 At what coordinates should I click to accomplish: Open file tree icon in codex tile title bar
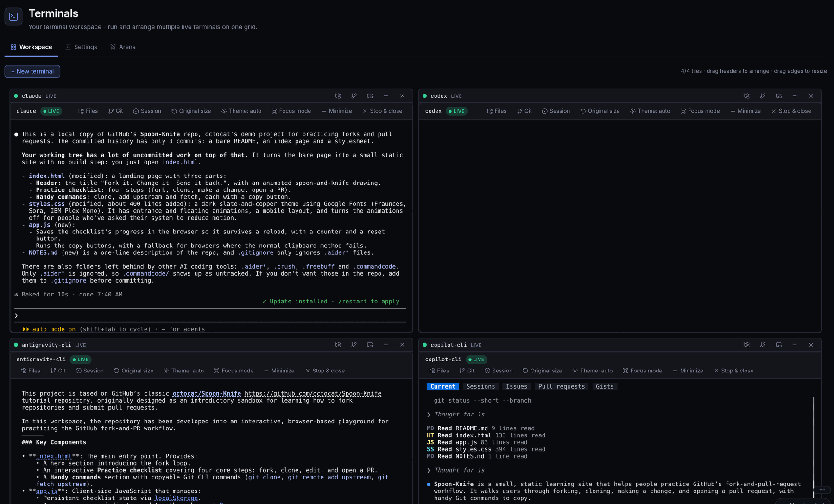(x=746, y=96)
